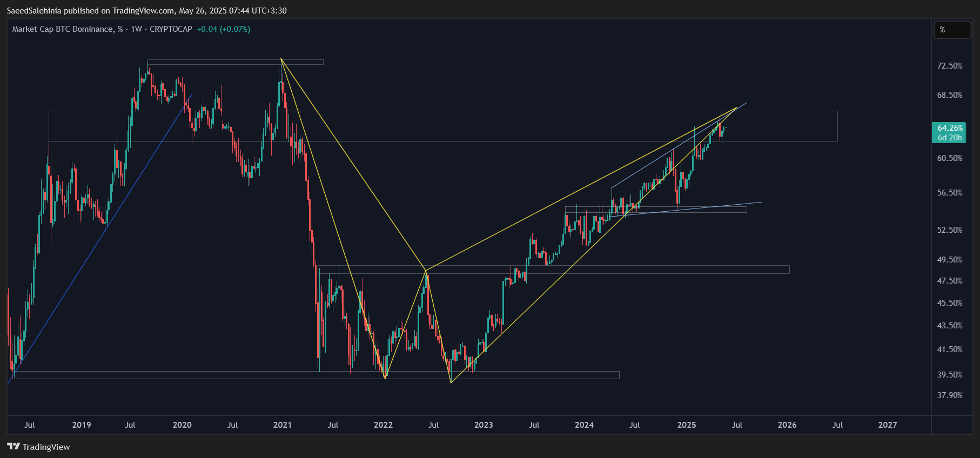
Task: Click the 60.50% price axis label
Action: pyautogui.click(x=950, y=158)
